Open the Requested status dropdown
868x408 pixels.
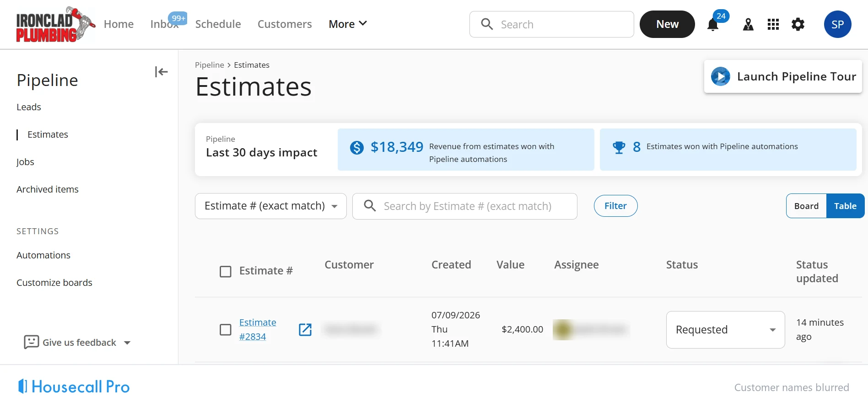[x=725, y=330]
